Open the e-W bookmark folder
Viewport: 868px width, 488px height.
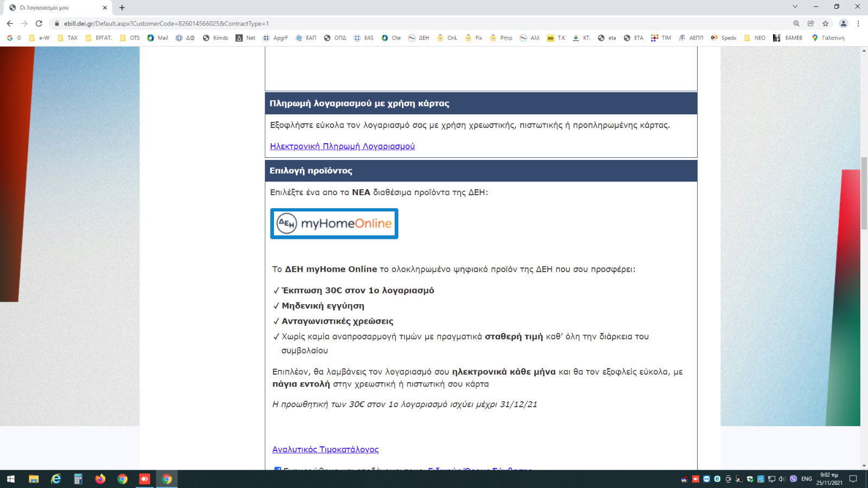39,38
